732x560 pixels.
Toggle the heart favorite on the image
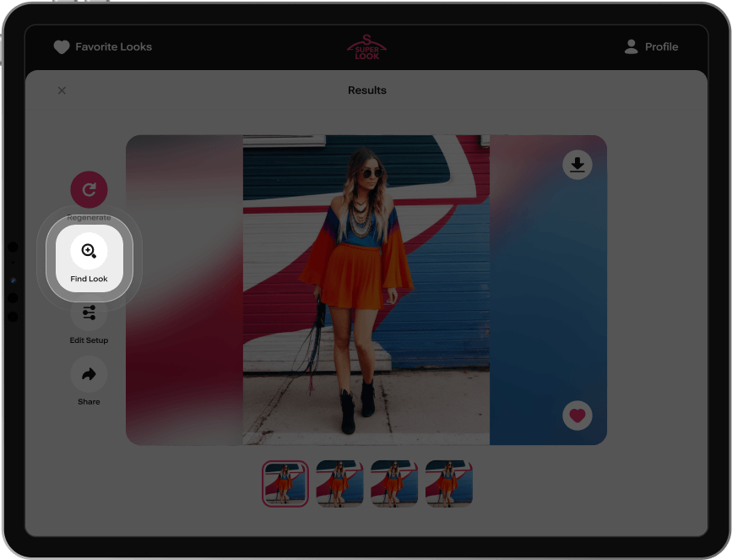[x=577, y=416]
